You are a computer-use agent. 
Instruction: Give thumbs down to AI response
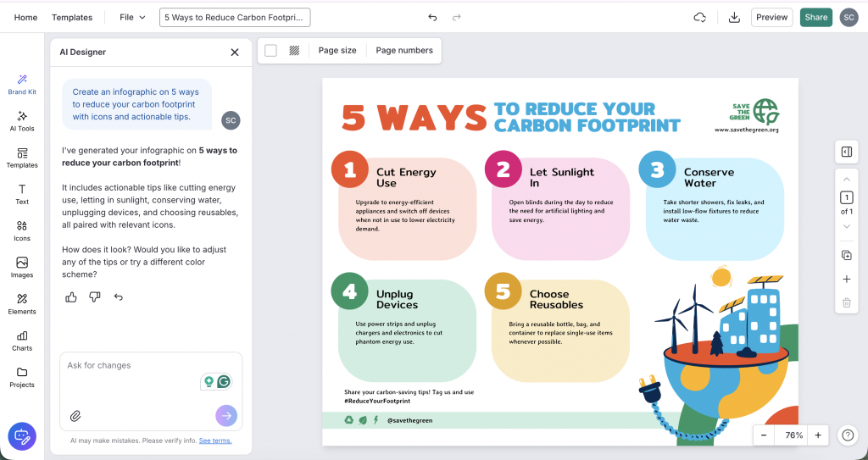pos(95,297)
